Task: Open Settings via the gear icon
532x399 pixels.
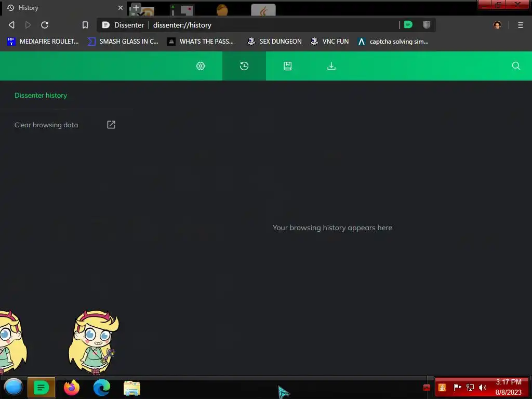Action: [x=201, y=66]
